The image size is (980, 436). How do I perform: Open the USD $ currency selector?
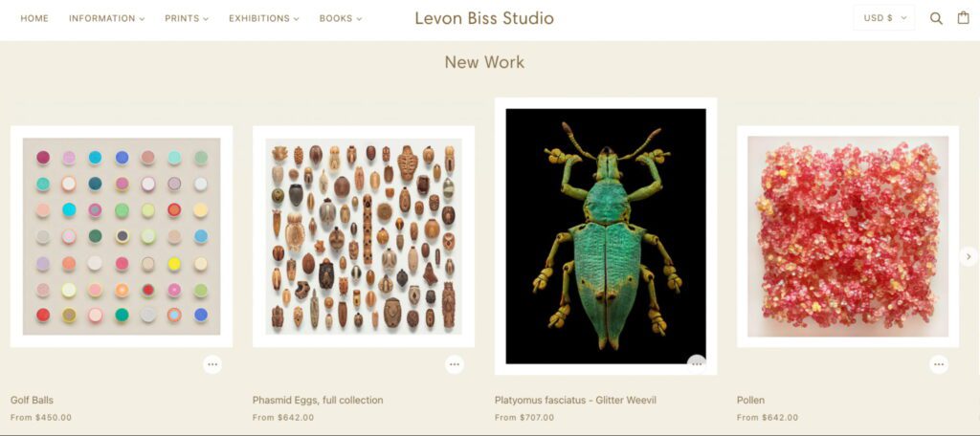pyautogui.click(x=883, y=18)
